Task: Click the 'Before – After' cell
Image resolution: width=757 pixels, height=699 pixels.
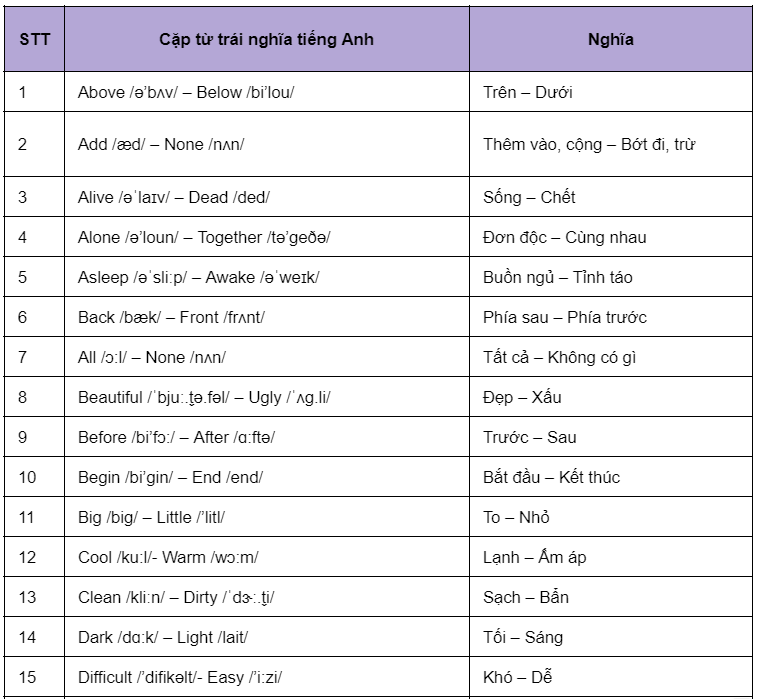Action: pos(176,437)
